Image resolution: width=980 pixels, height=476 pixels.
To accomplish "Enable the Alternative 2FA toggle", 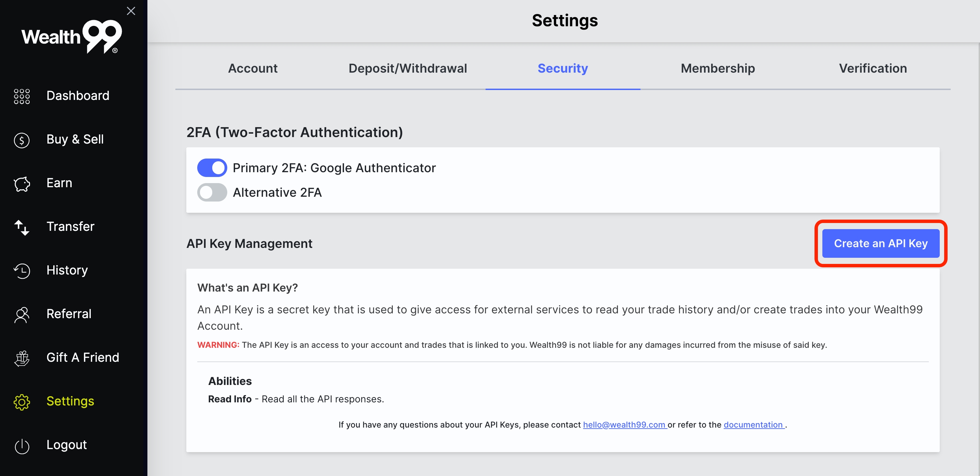I will tap(212, 192).
